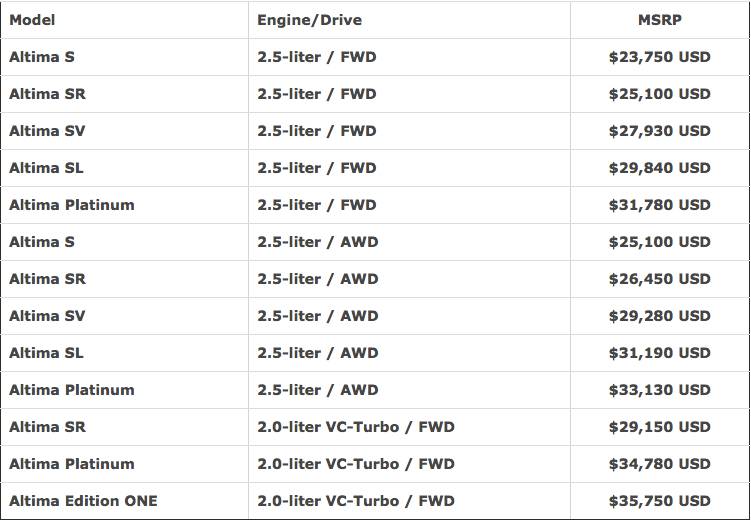Select the $26,450 USD price cell
The height and width of the screenshot is (521, 751).
click(659, 279)
